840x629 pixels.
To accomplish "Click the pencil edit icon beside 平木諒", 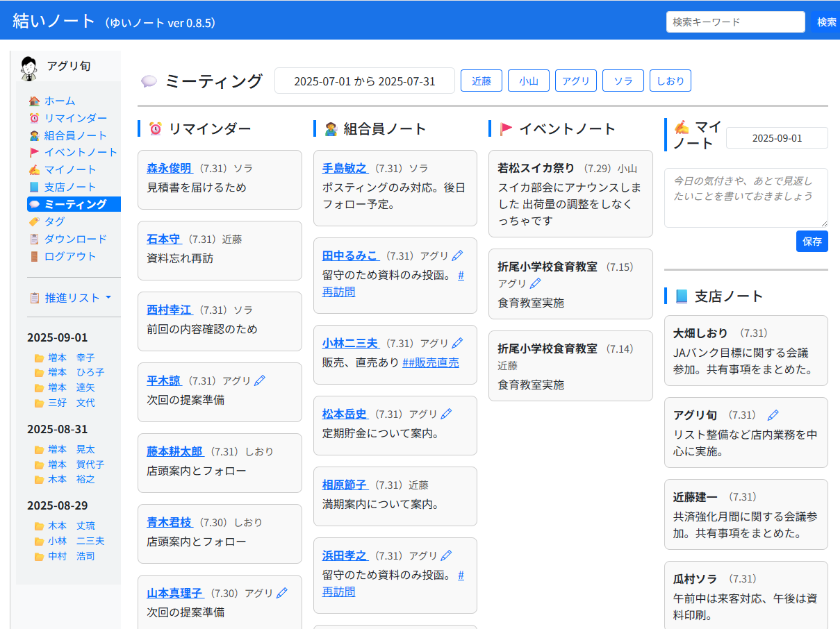I will (x=260, y=380).
